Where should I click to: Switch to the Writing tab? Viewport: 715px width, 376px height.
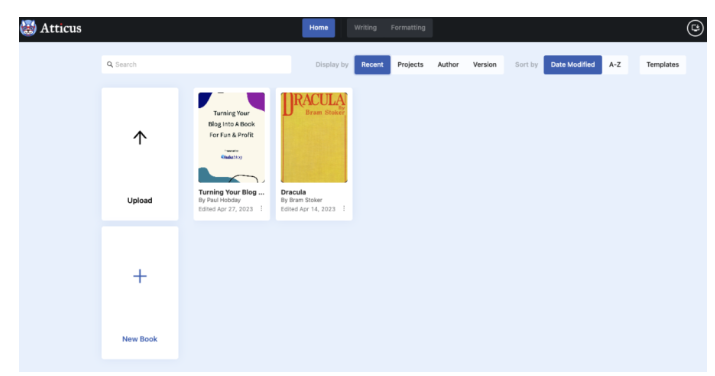click(365, 28)
